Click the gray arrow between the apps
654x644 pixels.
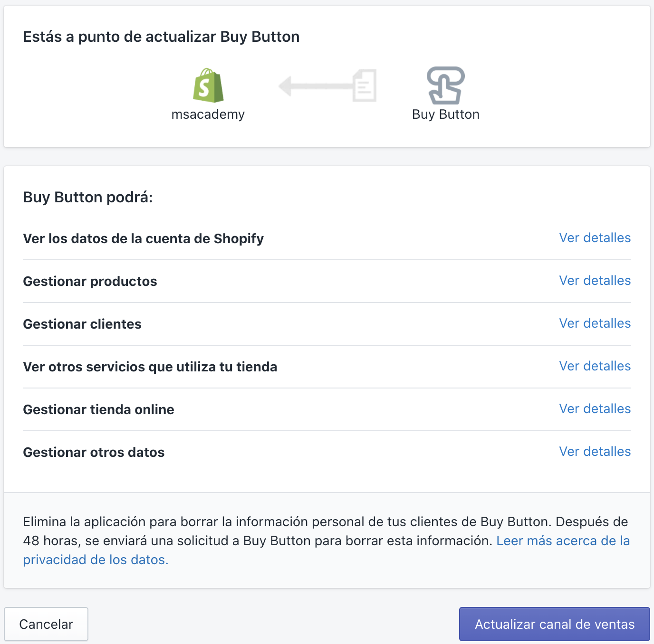click(x=314, y=86)
